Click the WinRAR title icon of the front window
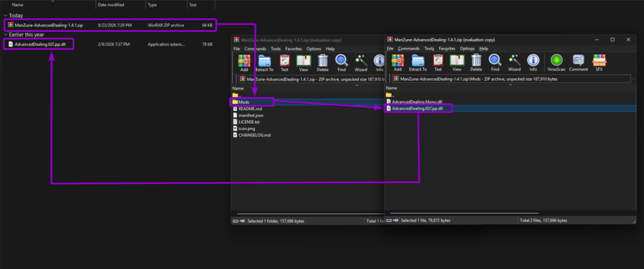The width and height of the screenshot is (644, 269). [x=389, y=40]
